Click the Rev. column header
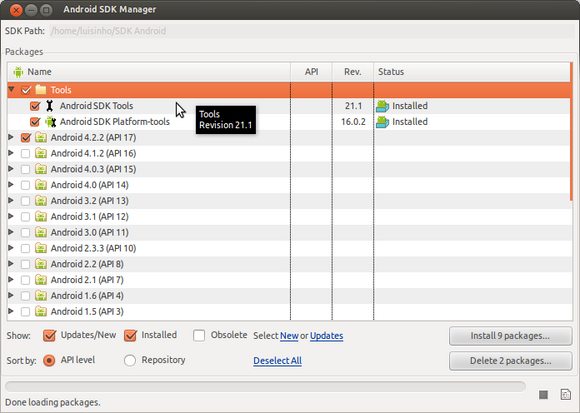 coord(353,72)
